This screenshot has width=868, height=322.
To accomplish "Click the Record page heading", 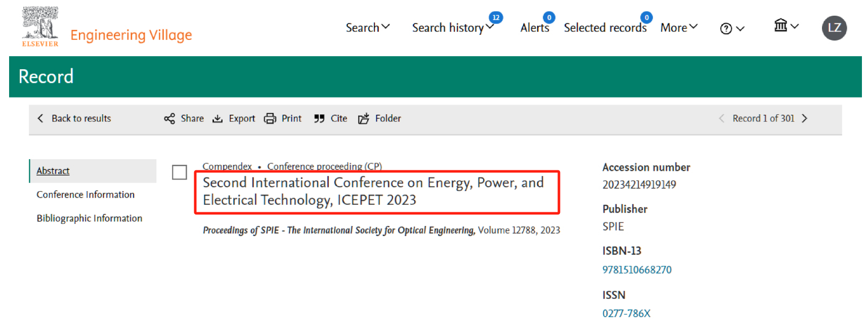I will click(46, 77).
